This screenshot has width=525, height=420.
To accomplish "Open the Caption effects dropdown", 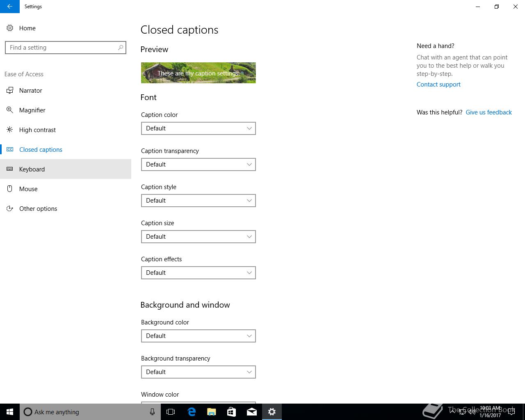I will click(199, 273).
